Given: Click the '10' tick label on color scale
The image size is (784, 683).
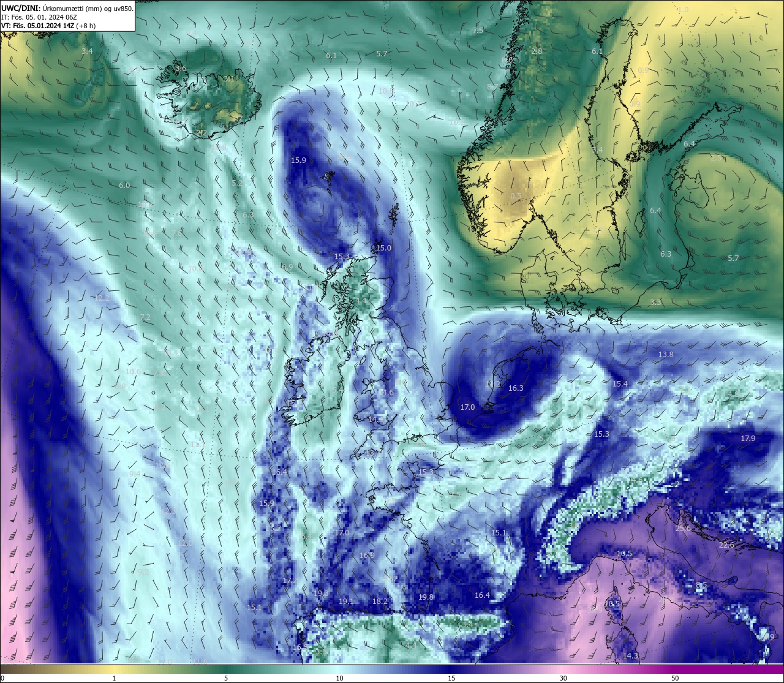Looking at the screenshot, I should pyautogui.click(x=339, y=678).
